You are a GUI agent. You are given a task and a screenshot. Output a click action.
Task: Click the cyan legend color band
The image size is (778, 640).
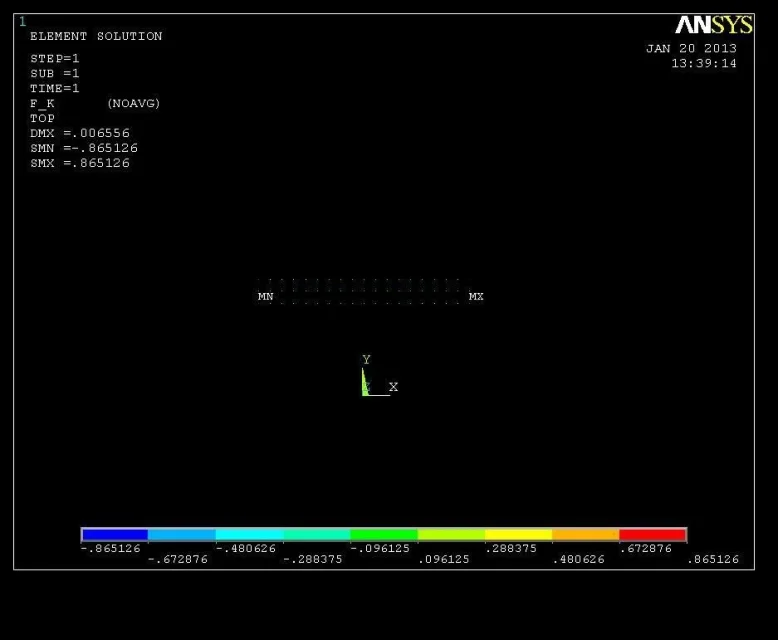[x=249, y=534]
